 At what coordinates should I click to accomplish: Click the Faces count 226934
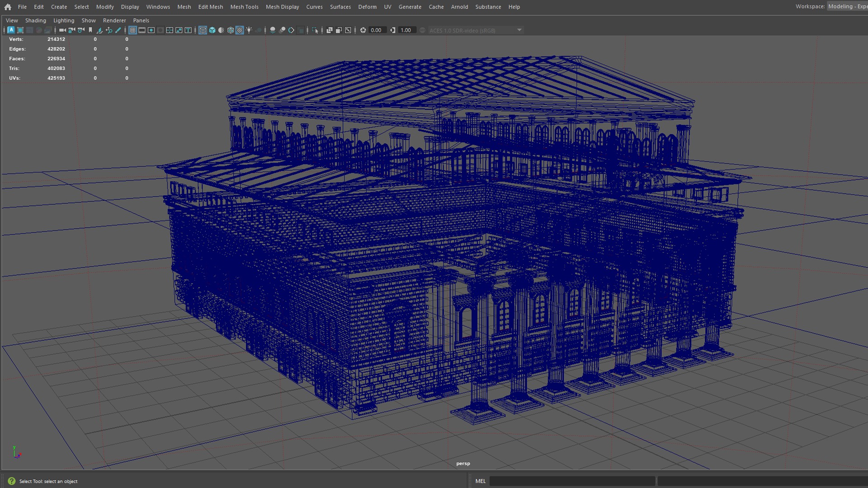click(x=56, y=59)
